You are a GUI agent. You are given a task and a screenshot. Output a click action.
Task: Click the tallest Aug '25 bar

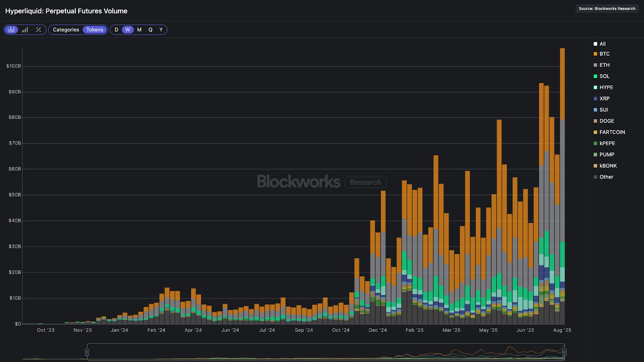pyautogui.click(x=562, y=186)
